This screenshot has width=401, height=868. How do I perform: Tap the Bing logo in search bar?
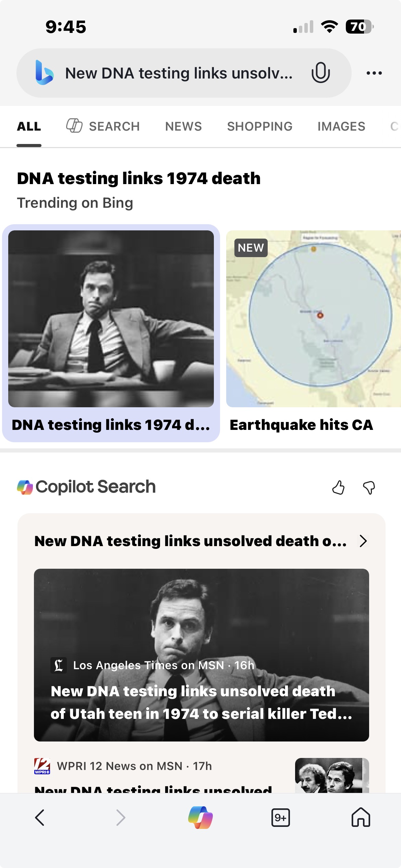tap(45, 73)
